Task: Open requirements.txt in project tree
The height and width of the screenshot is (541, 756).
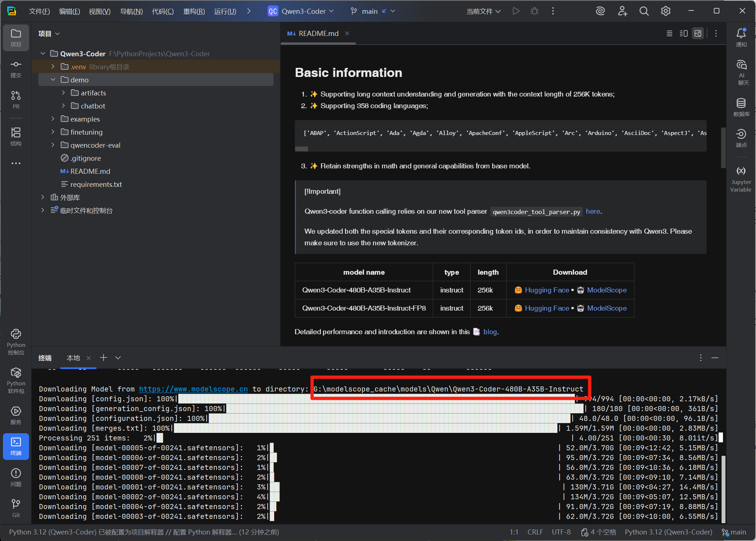Action: 96,184
